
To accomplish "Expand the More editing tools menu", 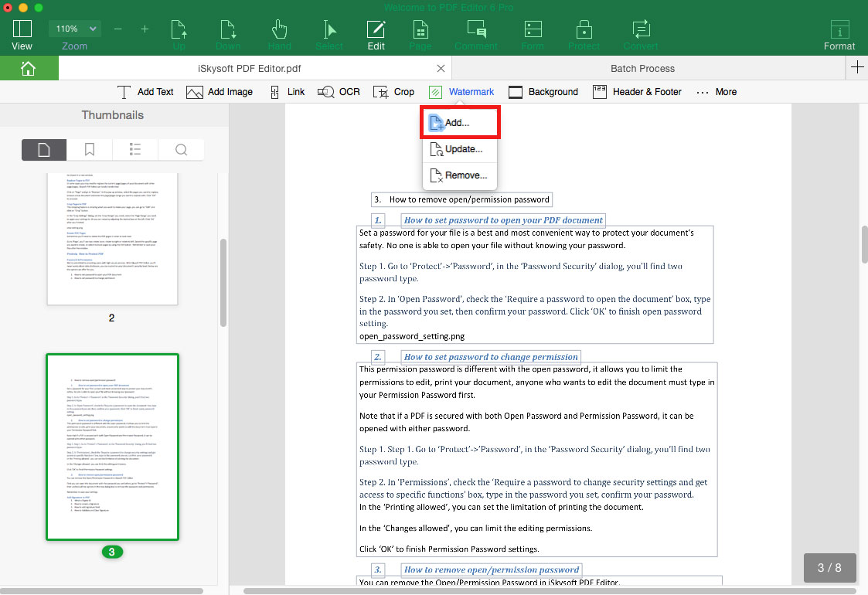I will (717, 92).
